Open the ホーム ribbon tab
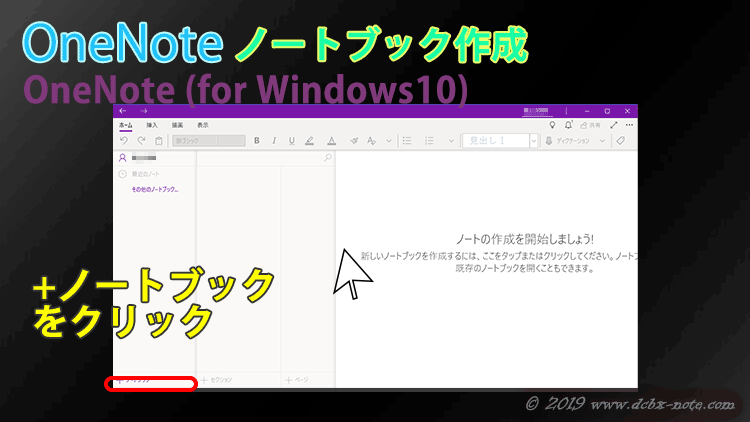 tap(126, 125)
